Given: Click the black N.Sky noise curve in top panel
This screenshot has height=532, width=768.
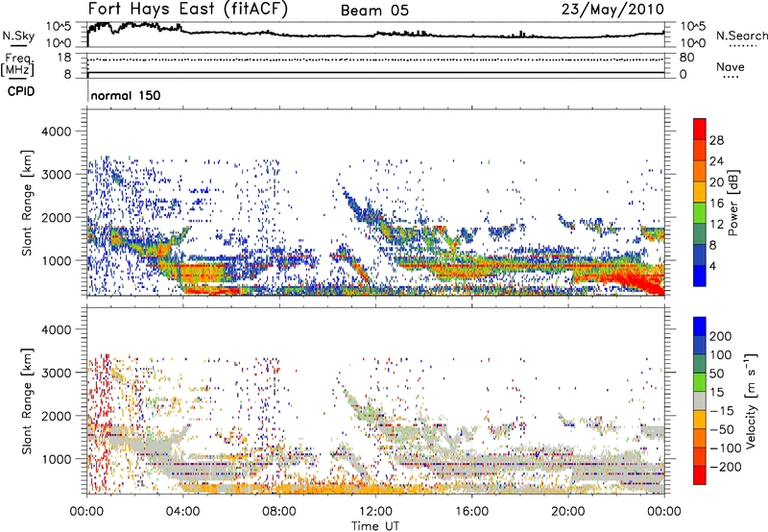Looking at the screenshot, I should click(x=375, y=34).
